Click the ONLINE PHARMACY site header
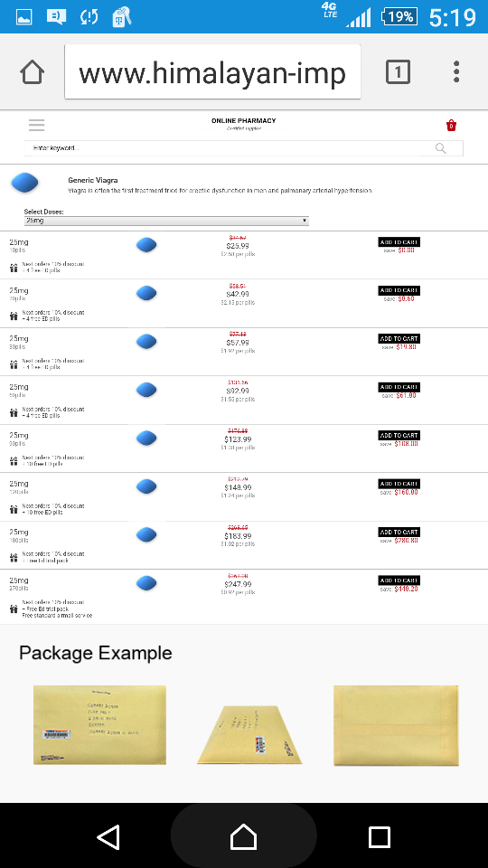This screenshot has width=488, height=868. (243, 120)
